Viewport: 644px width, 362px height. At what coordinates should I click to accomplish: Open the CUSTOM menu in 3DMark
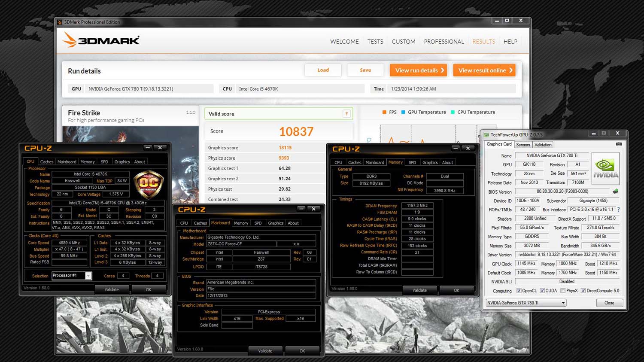coord(403,42)
